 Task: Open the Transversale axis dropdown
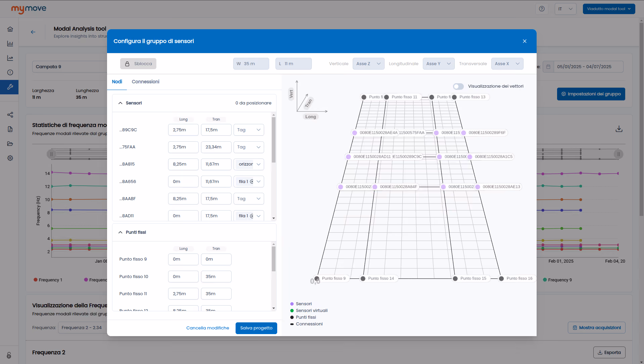507,64
